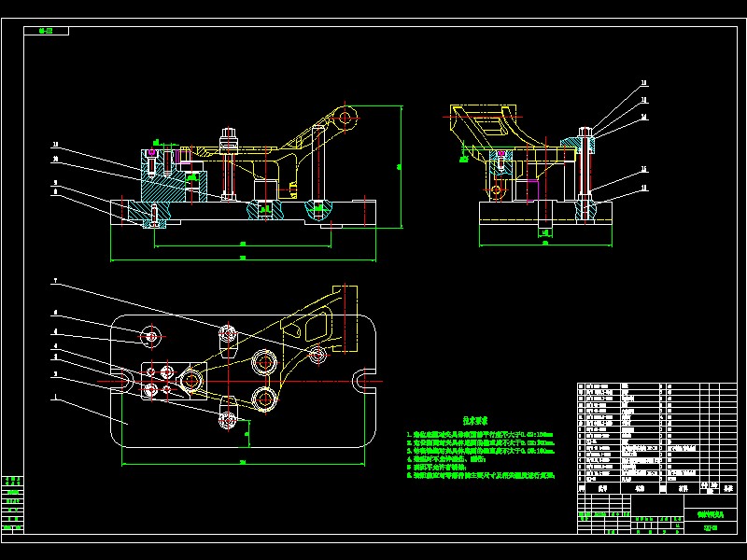Select balloon number 7 beside the plan view
The width and height of the screenshot is (747, 560).
coord(55,281)
